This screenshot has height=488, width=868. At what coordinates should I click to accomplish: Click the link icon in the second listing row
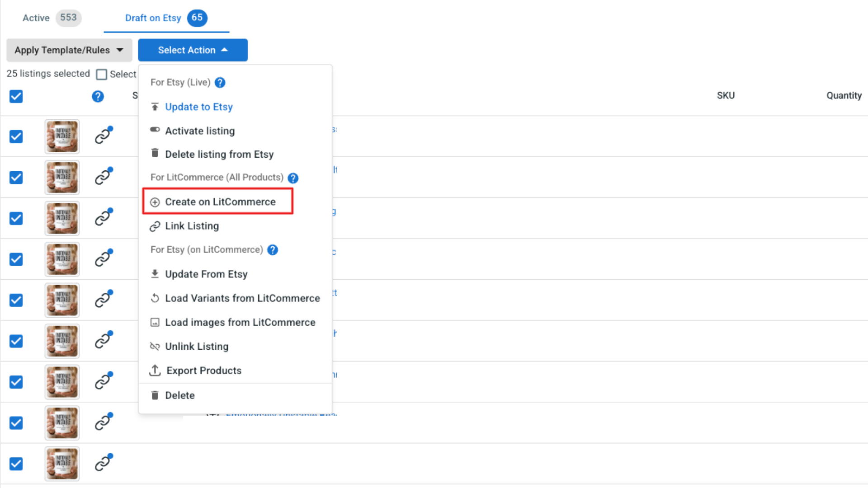point(104,176)
